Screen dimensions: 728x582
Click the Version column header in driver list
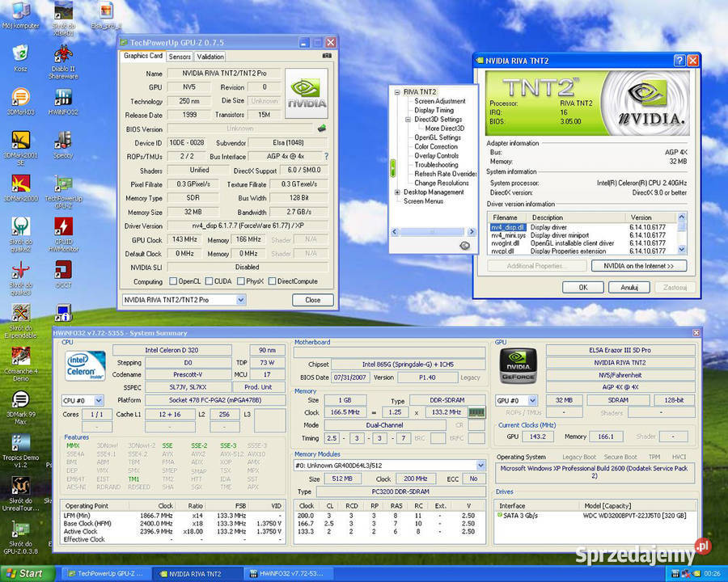(650, 217)
